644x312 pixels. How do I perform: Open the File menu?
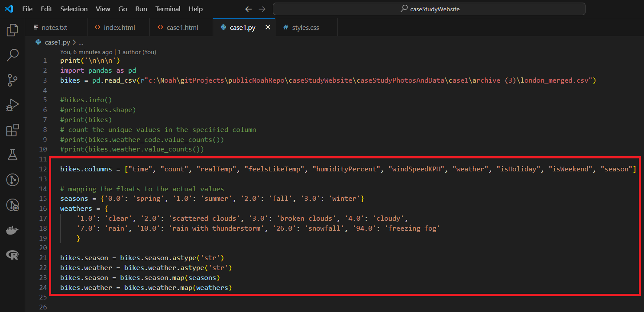click(x=27, y=9)
